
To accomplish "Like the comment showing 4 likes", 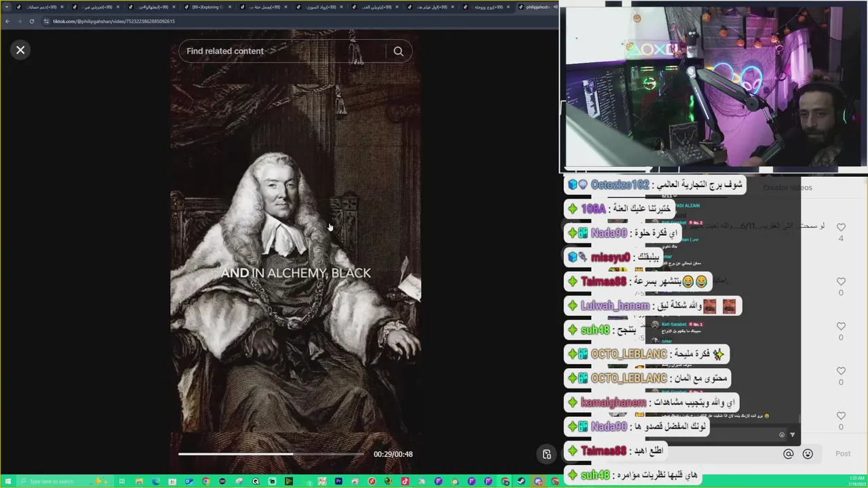I will click(x=841, y=228).
